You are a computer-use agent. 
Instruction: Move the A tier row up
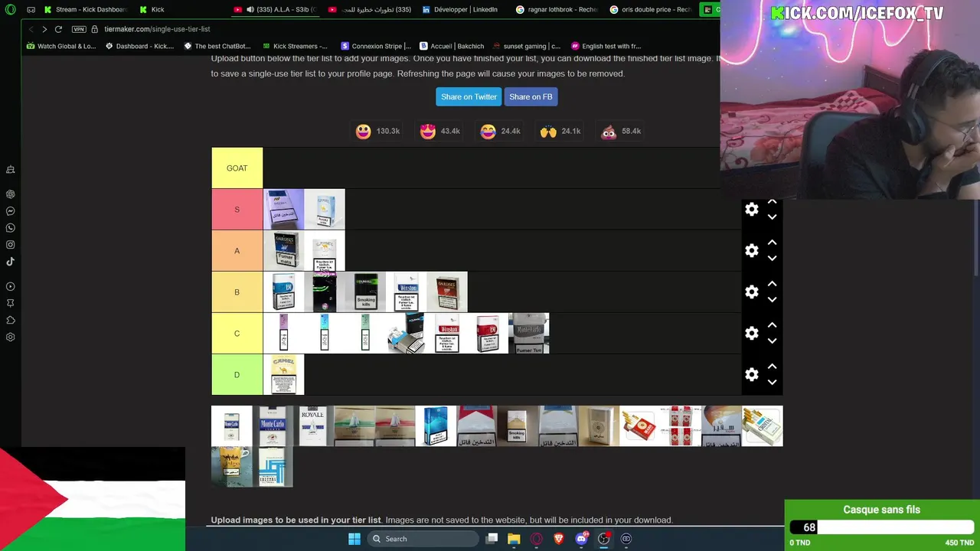772,243
